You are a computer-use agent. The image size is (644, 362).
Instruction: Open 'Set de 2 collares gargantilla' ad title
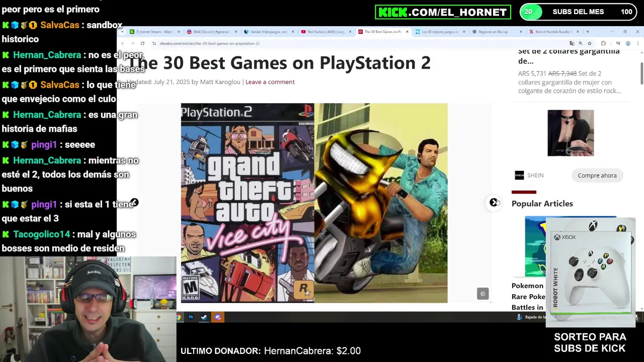point(569,56)
